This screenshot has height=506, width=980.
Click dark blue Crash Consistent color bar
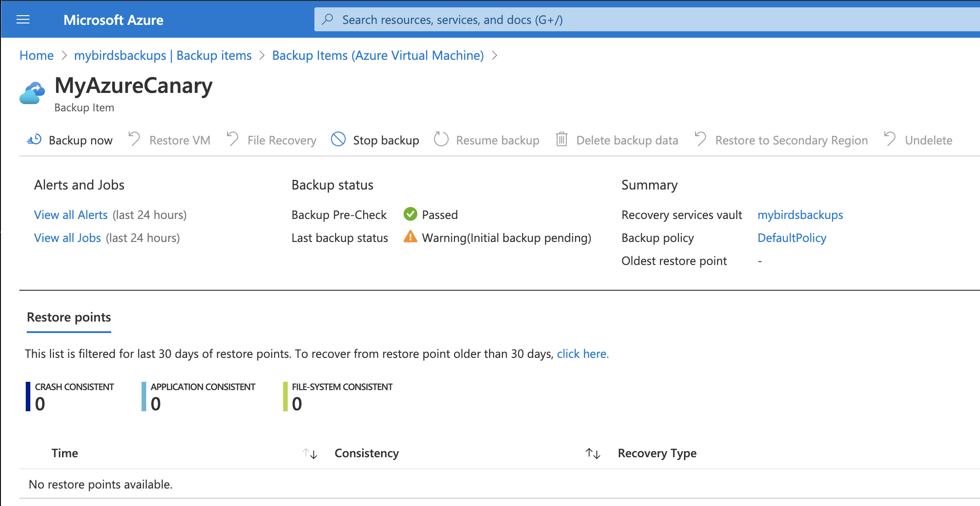28,397
